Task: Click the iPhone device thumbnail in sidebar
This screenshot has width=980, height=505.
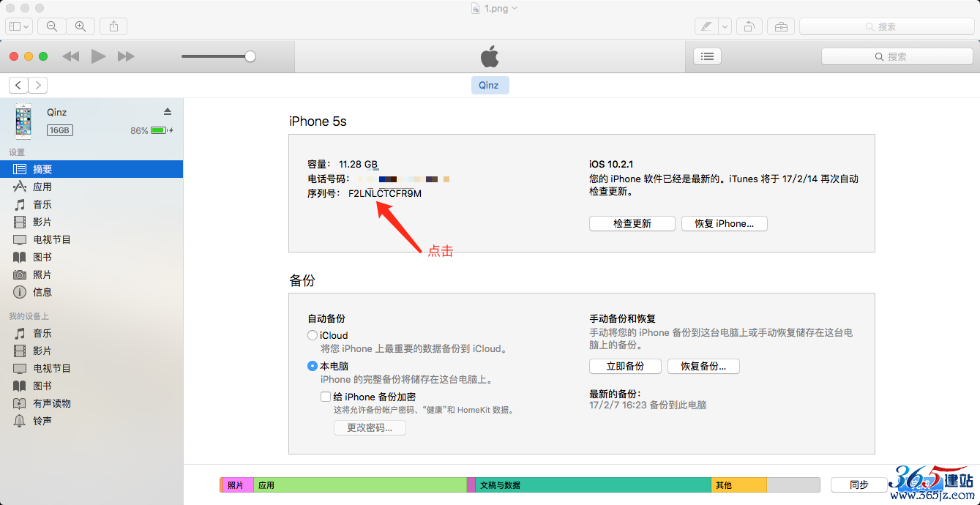Action: coord(24,121)
